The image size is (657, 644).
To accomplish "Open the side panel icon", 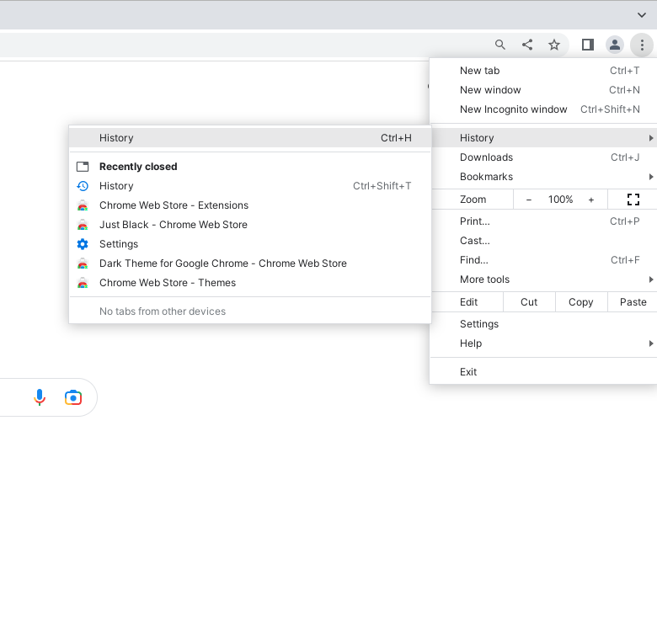I will tap(587, 45).
